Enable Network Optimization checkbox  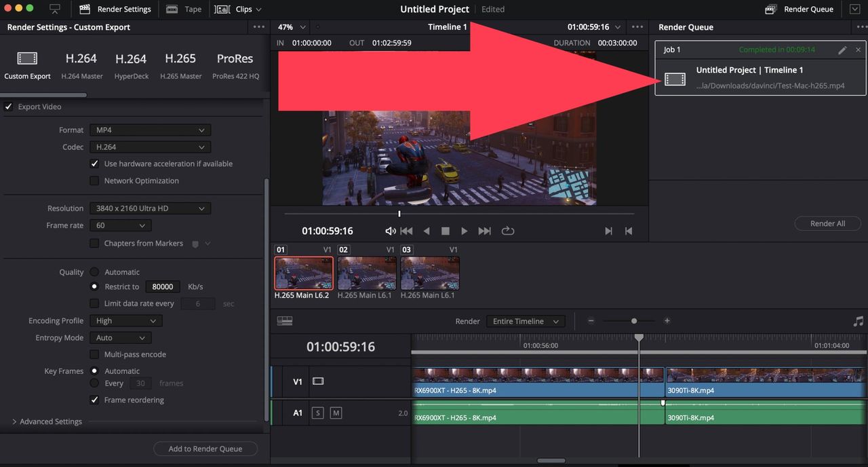point(94,181)
